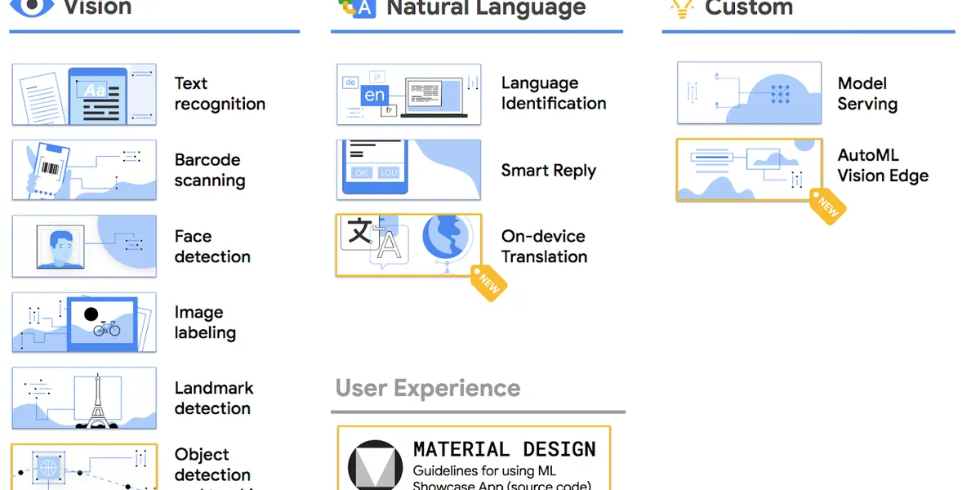Image resolution: width=980 pixels, height=490 pixels.
Task: Select the "Smart Reply" label
Action: tap(549, 171)
